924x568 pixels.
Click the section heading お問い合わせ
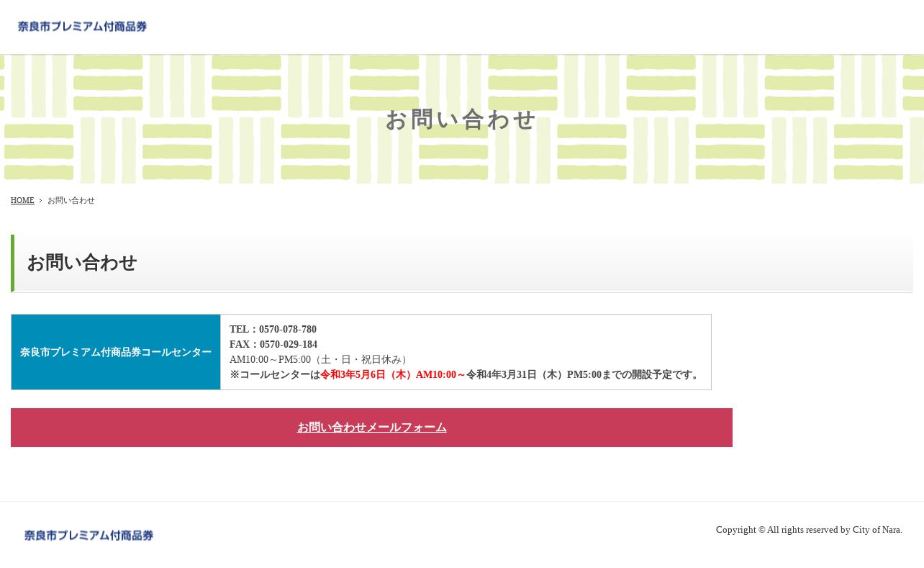click(x=81, y=263)
